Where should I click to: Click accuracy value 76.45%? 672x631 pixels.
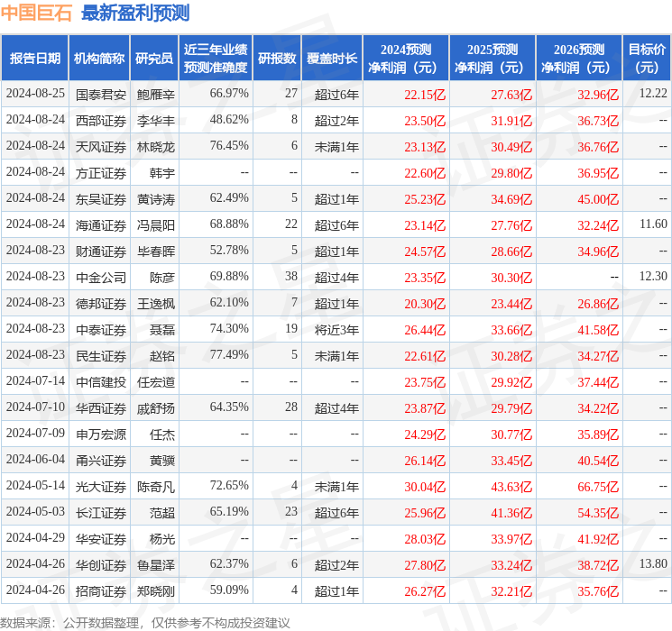point(229,145)
